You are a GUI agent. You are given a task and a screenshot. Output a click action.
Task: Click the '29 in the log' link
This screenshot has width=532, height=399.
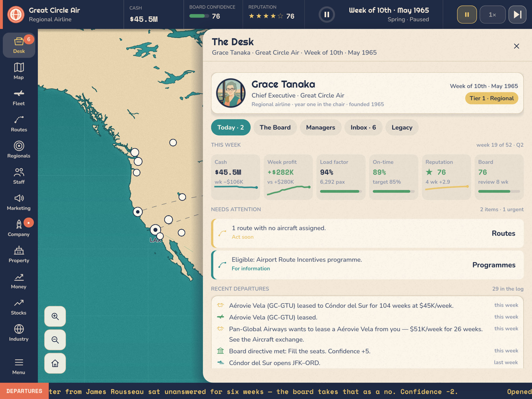coord(508,289)
